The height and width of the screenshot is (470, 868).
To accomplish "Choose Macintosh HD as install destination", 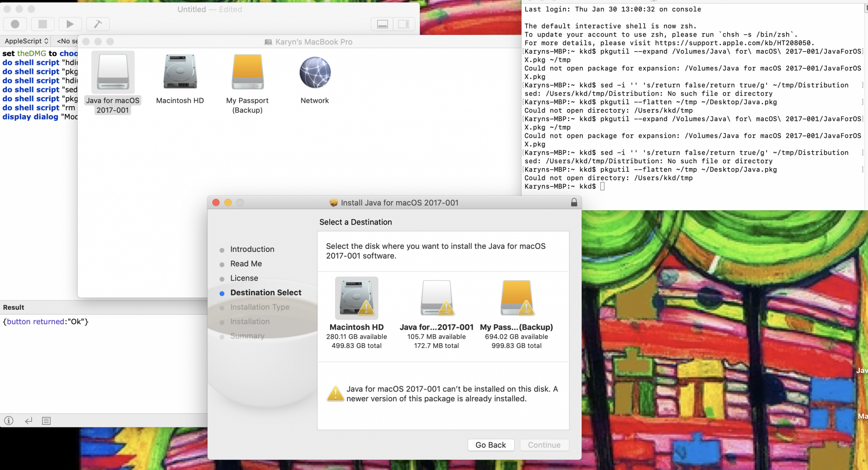I will [356, 313].
